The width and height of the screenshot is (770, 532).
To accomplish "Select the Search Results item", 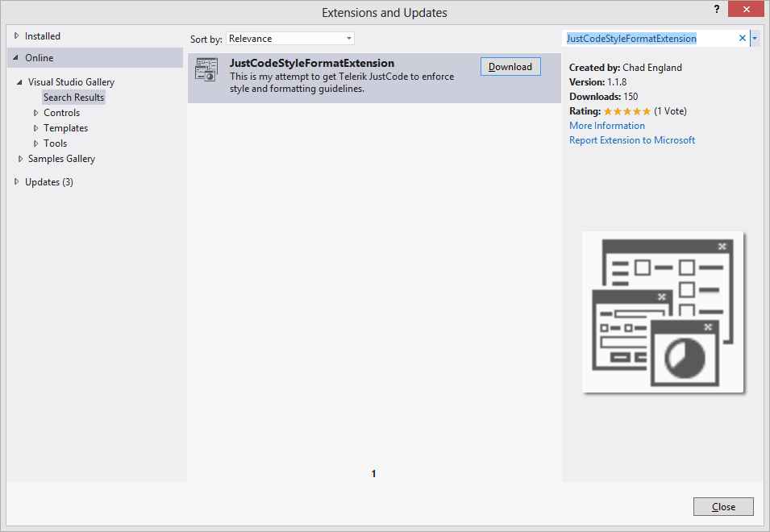I will tap(73, 98).
